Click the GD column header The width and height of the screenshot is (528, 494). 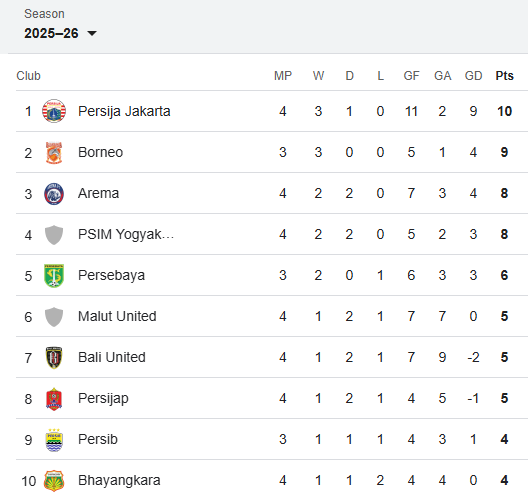coord(473,76)
